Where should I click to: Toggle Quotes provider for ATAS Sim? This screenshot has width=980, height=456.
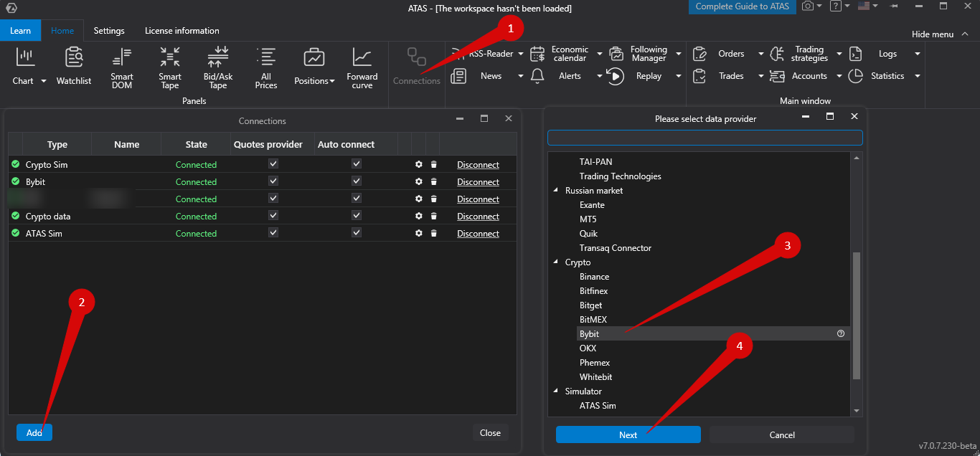[x=273, y=232]
